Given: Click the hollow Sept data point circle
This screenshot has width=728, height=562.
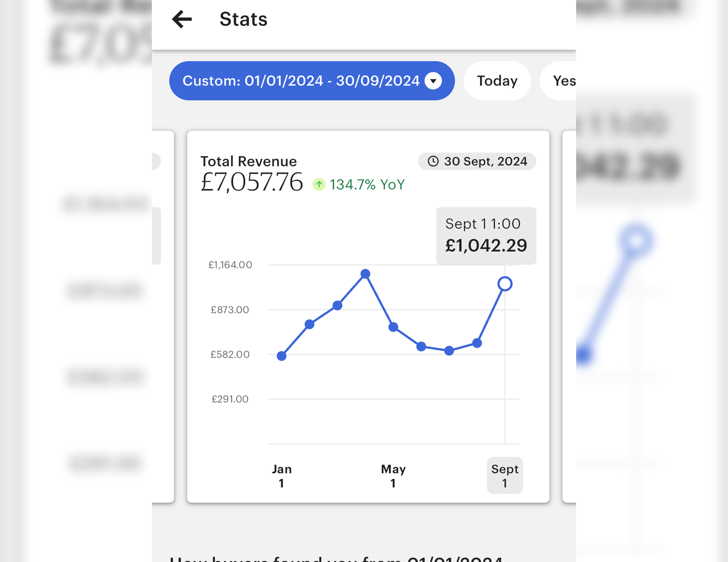Looking at the screenshot, I should [x=505, y=284].
